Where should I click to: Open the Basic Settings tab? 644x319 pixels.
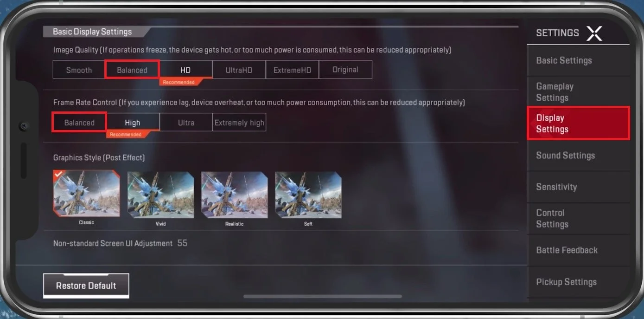tap(578, 60)
